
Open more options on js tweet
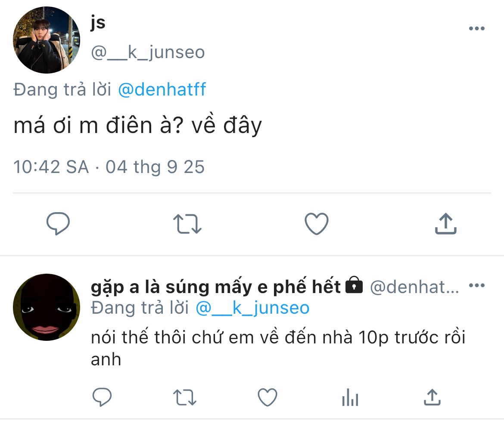coord(476,29)
